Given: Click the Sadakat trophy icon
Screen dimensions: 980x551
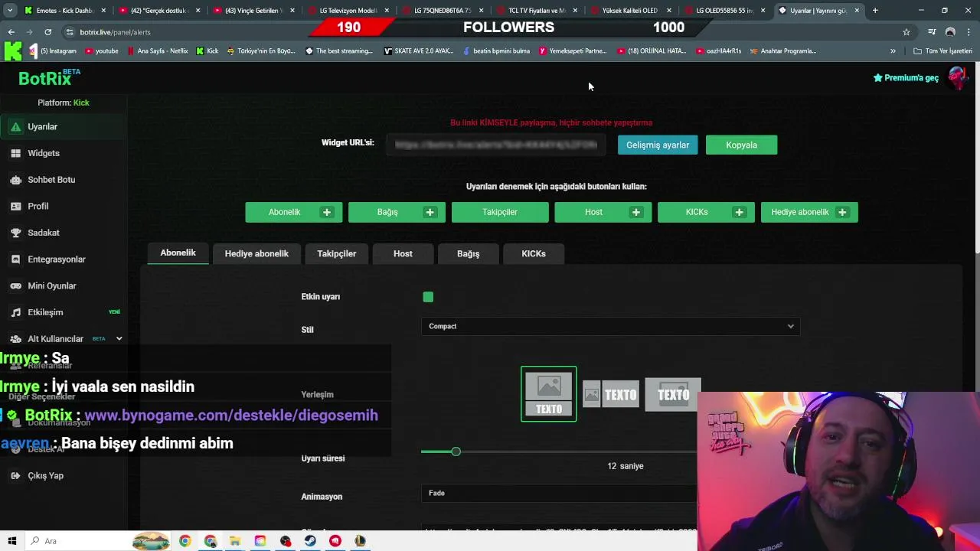Looking at the screenshot, I should coord(15,233).
